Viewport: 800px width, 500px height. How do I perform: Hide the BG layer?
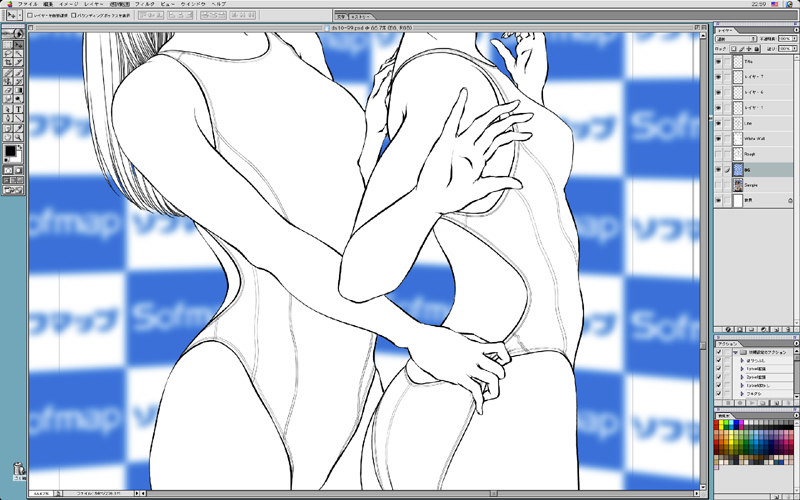pyautogui.click(x=718, y=170)
